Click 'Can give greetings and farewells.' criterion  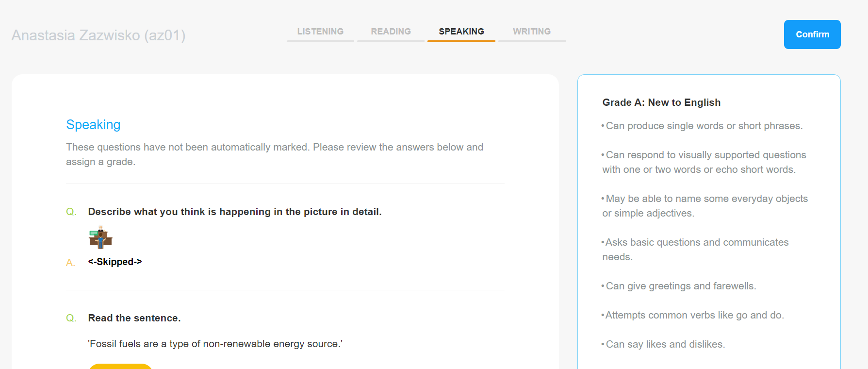click(x=679, y=286)
